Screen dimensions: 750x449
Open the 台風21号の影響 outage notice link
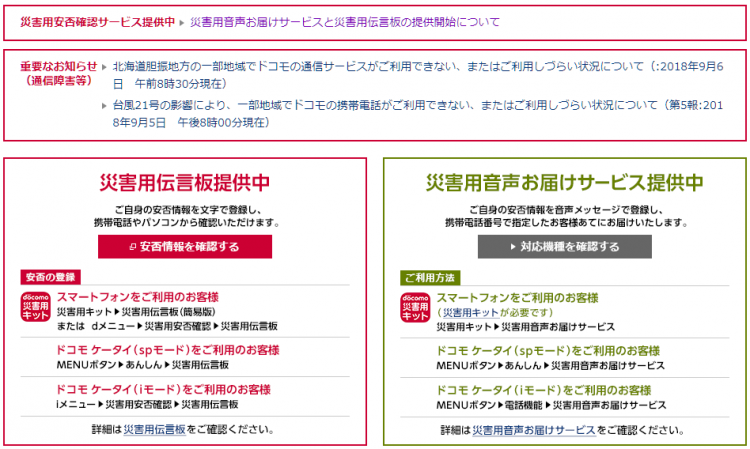tap(418, 114)
